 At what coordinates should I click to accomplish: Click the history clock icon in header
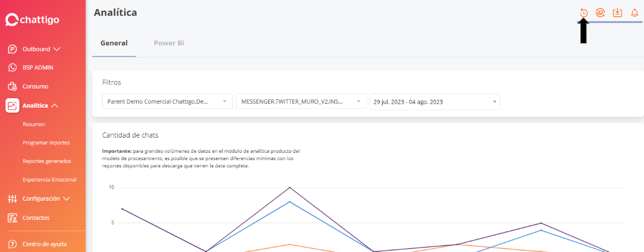[584, 12]
